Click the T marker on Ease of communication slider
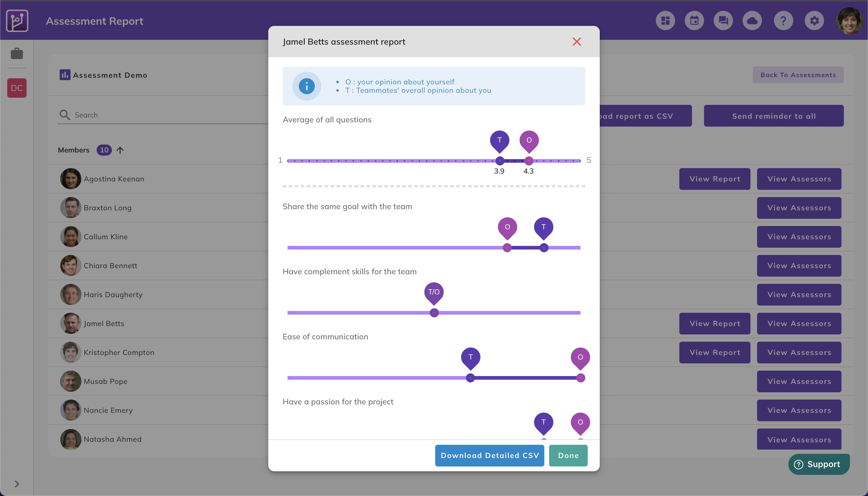Image resolution: width=868 pixels, height=496 pixels. [x=470, y=357]
